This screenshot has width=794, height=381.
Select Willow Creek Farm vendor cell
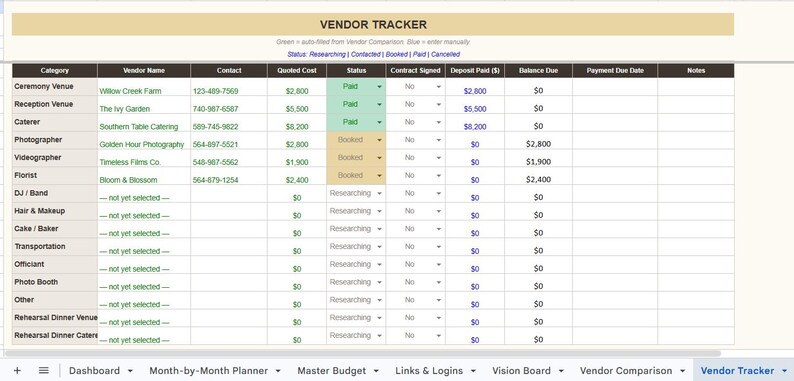click(x=144, y=87)
